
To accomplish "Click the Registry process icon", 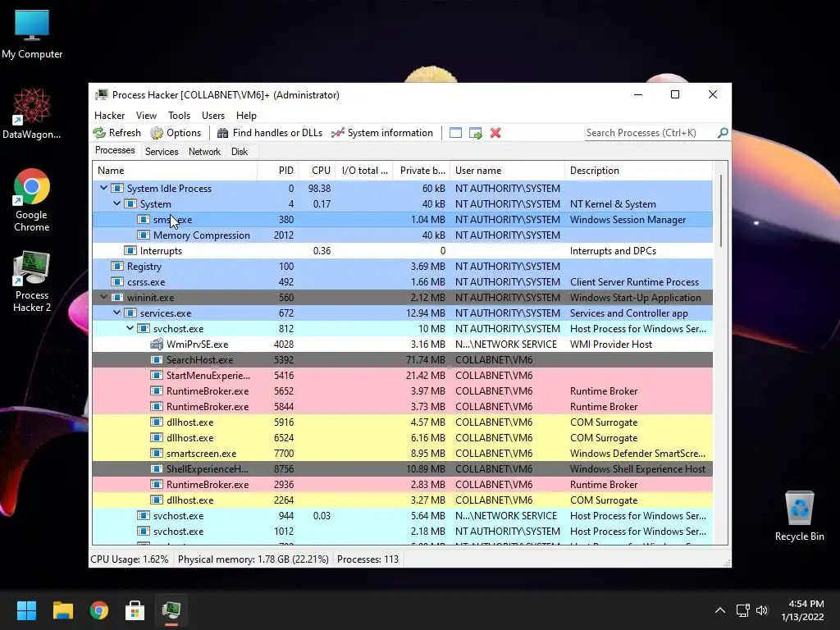I will tap(116, 266).
